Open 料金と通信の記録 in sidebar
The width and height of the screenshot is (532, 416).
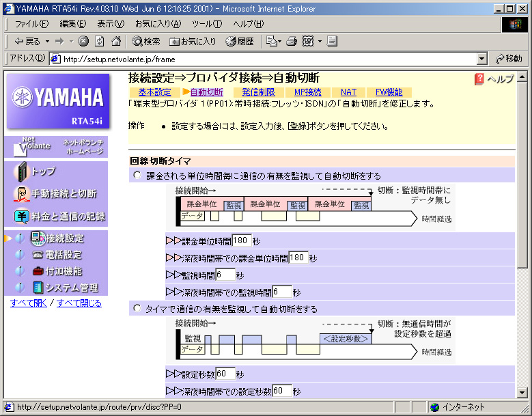pos(66,217)
